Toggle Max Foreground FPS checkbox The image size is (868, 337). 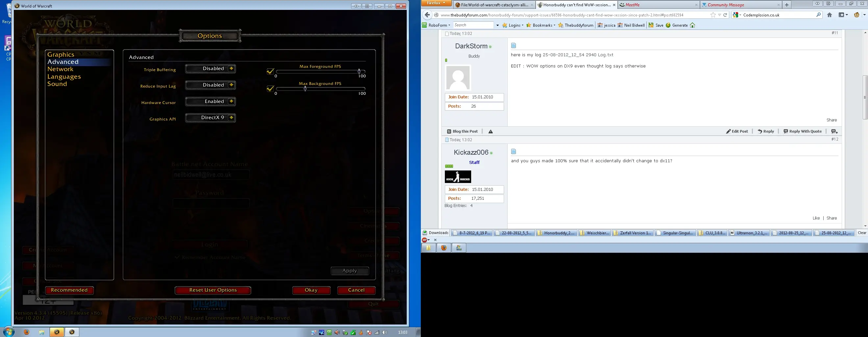click(270, 71)
